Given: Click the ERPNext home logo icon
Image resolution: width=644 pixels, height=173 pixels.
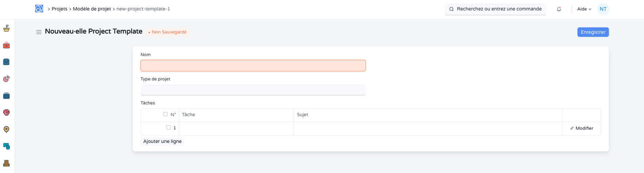Looking at the screenshot, I should click(39, 9).
